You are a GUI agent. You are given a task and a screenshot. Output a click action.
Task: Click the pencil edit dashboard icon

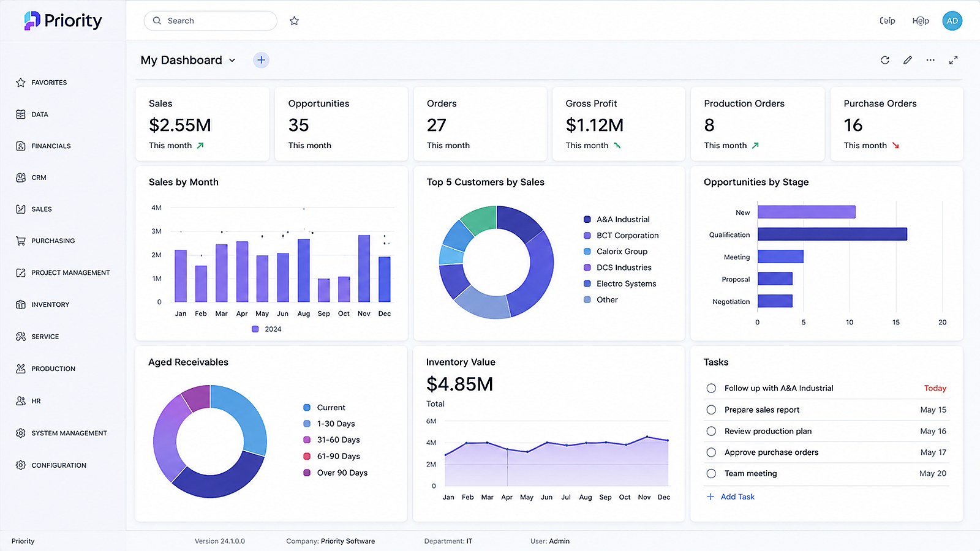pyautogui.click(x=908, y=60)
